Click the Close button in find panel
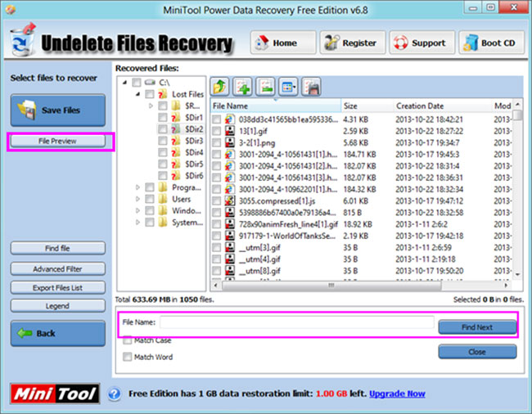Screen dimensions: 532x414 [x=477, y=352]
